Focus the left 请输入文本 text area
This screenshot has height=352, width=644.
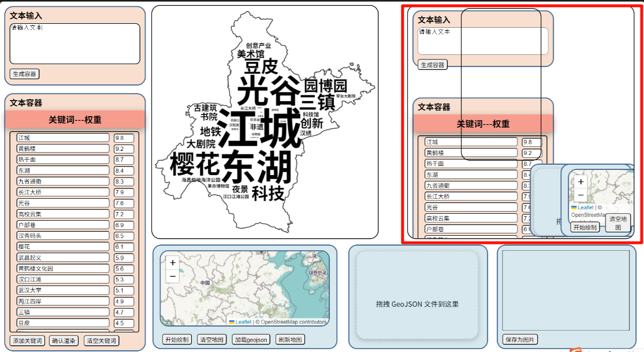pos(75,43)
